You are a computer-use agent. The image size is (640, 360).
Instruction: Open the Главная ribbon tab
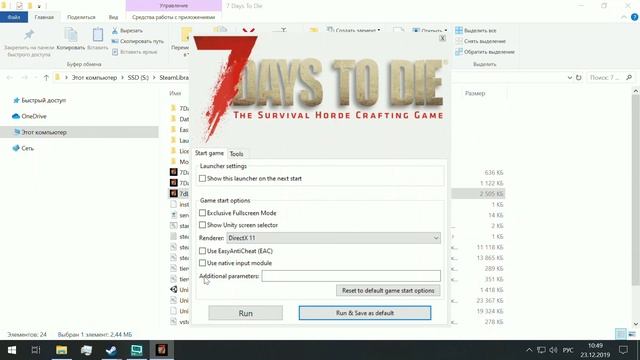(44, 17)
